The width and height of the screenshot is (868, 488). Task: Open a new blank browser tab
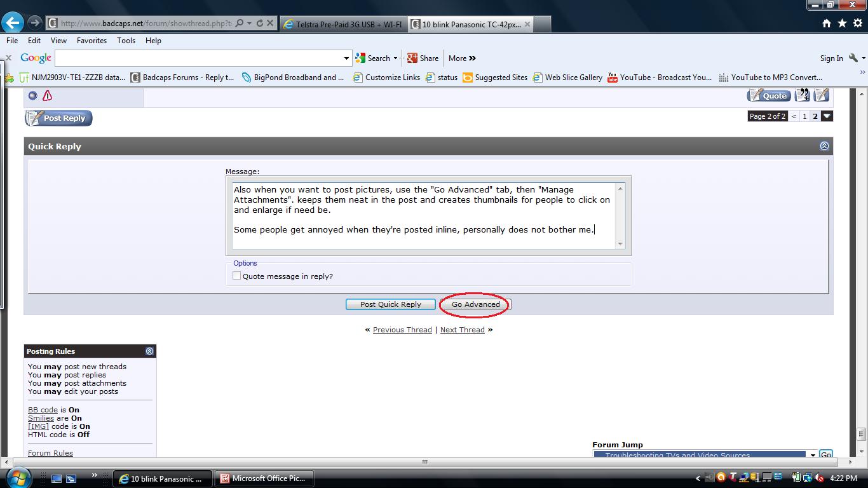[x=542, y=24]
